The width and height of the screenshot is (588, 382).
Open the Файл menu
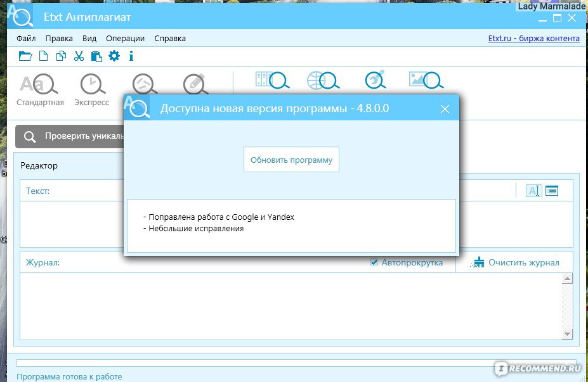point(26,38)
